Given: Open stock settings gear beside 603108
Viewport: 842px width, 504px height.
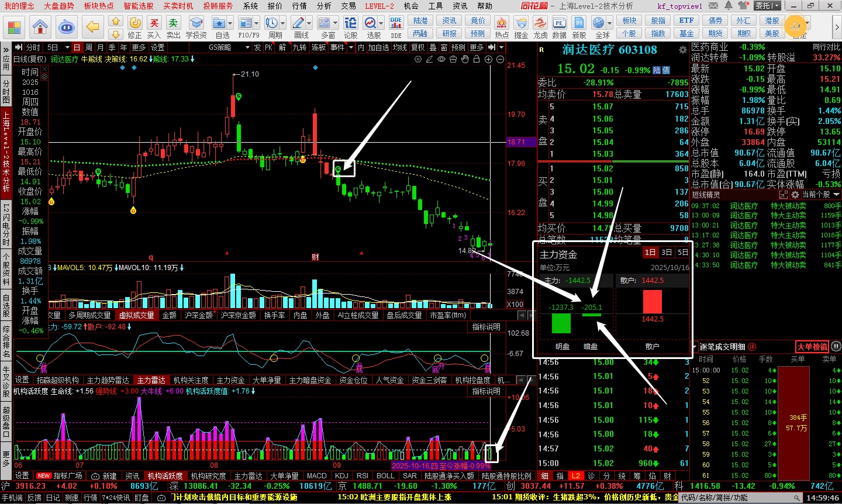Looking at the screenshot, I should (682, 50).
